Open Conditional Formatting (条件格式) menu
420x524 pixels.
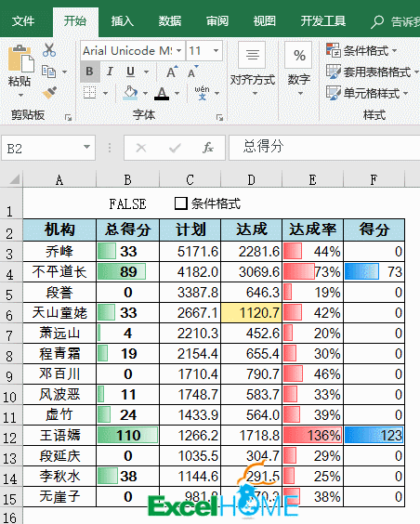[x=361, y=51]
